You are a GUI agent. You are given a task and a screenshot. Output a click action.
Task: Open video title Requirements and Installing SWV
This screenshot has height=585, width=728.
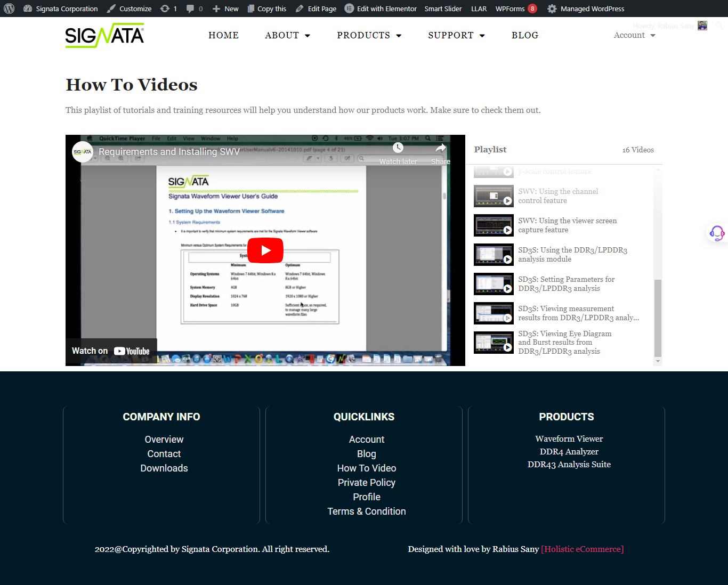[x=169, y=152]
